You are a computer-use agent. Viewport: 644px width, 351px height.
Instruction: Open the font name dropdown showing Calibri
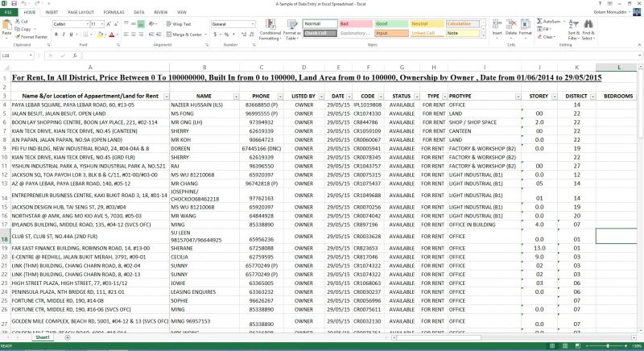coord(70,25)
